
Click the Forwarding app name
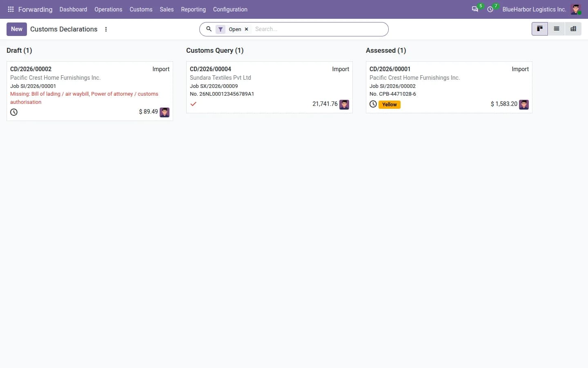pos(36,9)
